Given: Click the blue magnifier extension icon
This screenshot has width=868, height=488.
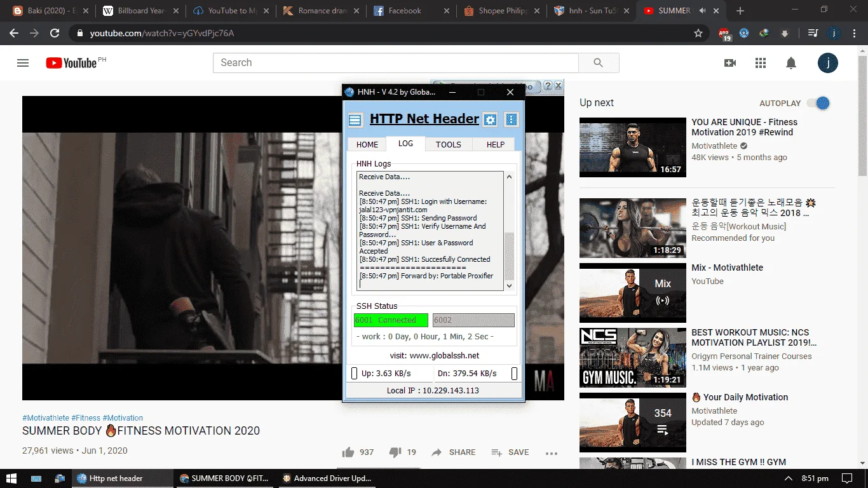Looking at the screenshot, I should [x=744, y=33].
